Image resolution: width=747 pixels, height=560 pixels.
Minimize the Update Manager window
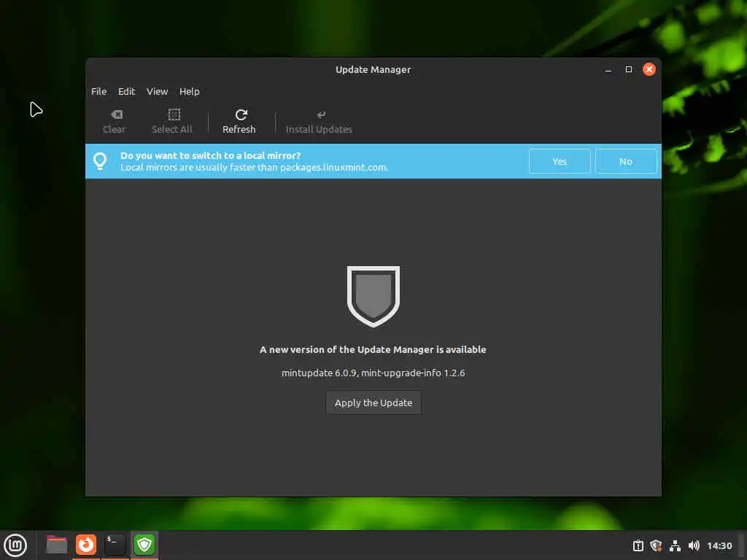pos(608,69)
